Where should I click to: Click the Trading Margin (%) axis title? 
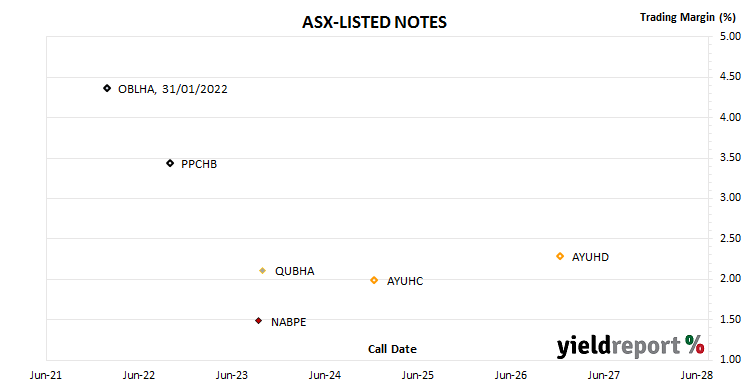click(x=687, y=17)
